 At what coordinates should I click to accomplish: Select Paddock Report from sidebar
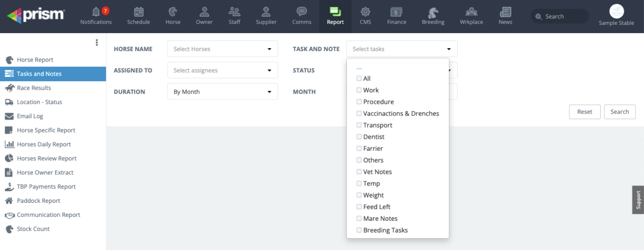39,201
